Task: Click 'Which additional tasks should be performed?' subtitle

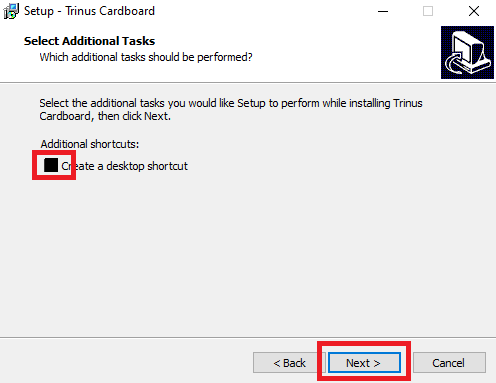Action: (146, 57)
